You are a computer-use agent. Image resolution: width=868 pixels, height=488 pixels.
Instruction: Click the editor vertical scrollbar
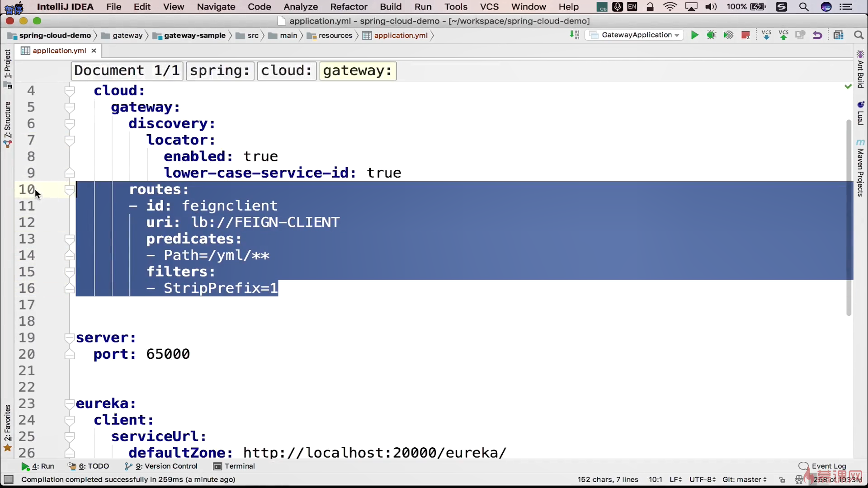pos(849,217)
